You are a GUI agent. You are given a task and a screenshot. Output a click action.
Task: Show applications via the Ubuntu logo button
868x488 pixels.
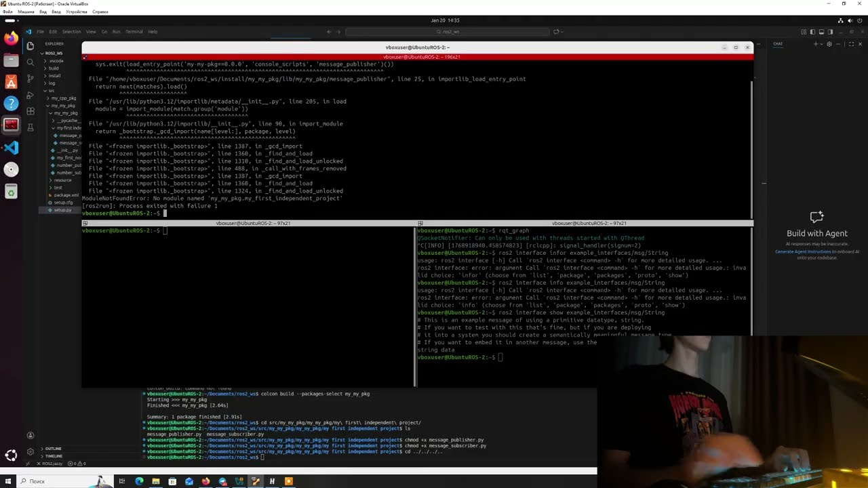point(11,455)
